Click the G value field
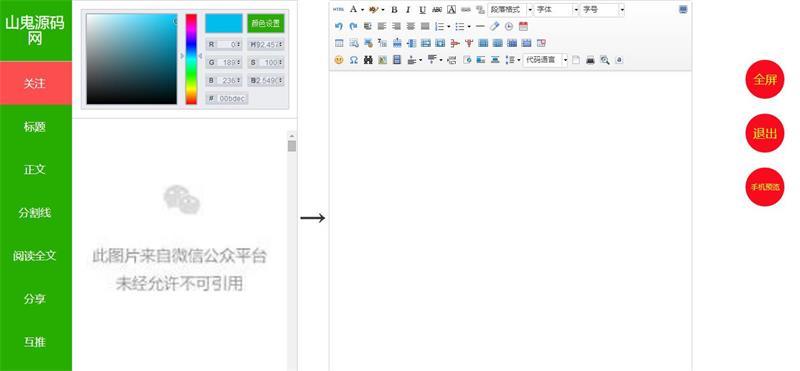Screen dimensions: 800x371 [x=224, y=63]
